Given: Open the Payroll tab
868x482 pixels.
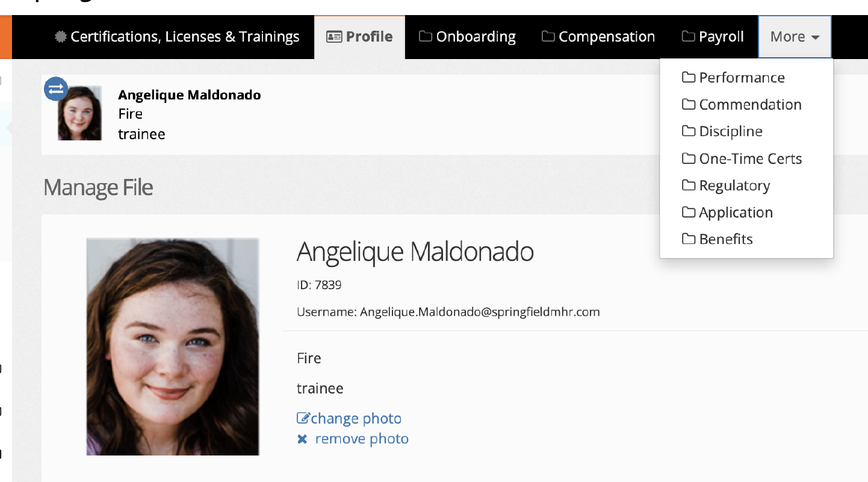Looking at the screenshot, I should pyautogui.click(x=713, y=37).
